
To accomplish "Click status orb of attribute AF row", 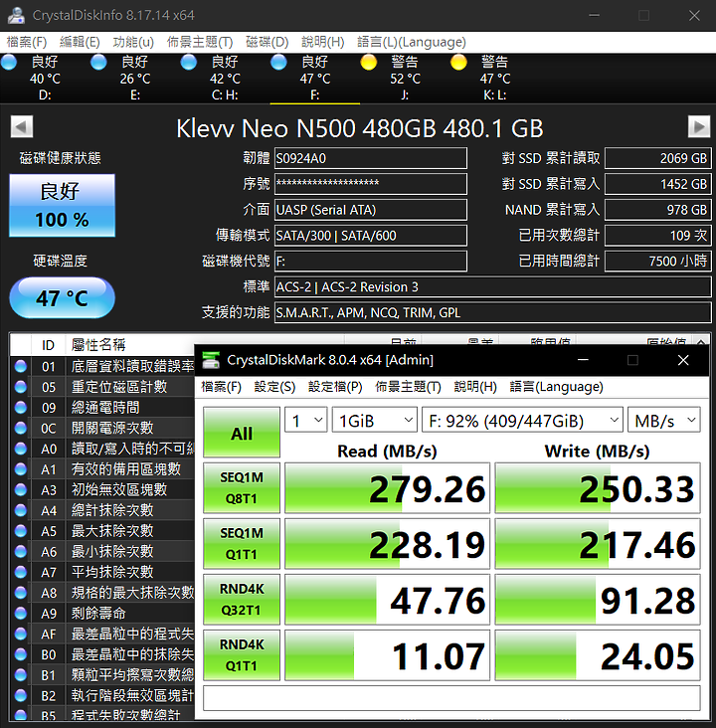I will (x=21, y=634).
